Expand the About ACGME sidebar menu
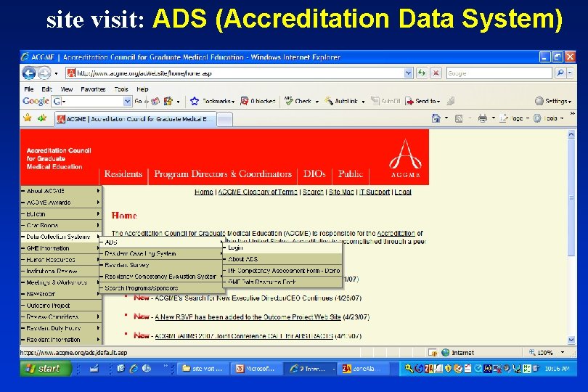This screenshot has height=392, width=588. point(62,191)
